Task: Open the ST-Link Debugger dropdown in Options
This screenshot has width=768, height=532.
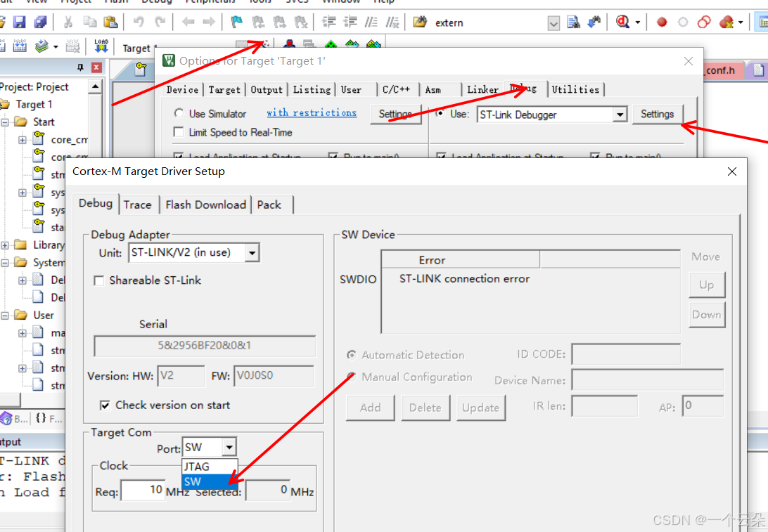Action: click(620, 115)
